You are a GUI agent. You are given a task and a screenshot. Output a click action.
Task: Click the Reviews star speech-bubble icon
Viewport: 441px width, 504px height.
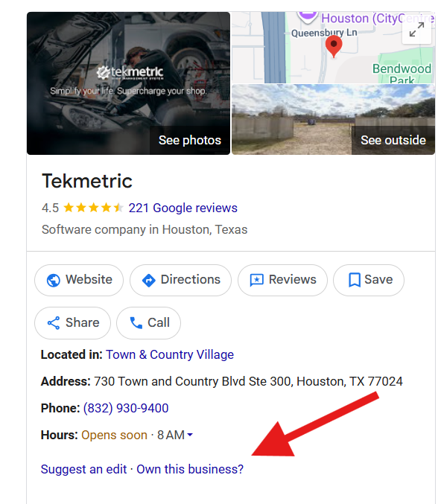click(x=257, y=280)
